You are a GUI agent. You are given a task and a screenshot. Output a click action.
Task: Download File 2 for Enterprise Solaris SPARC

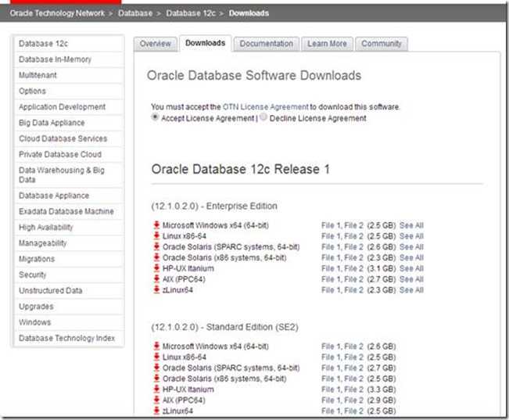(354, 247)
